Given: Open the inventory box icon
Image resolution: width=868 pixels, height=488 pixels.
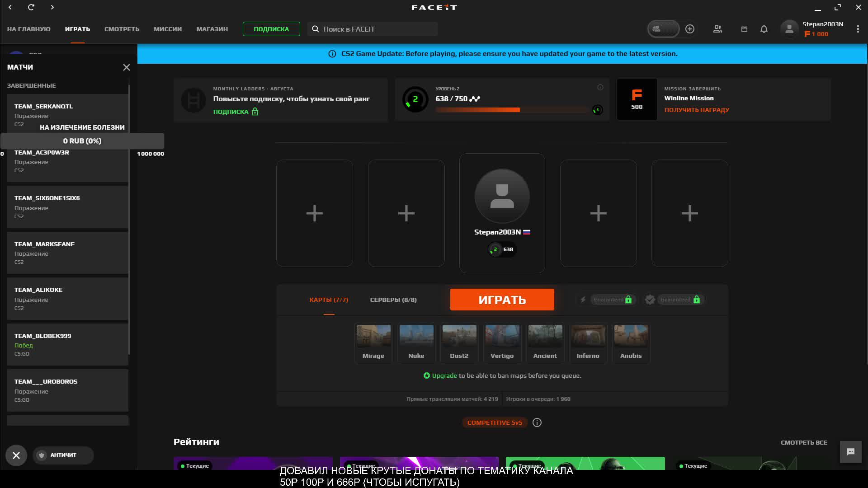Looking at the screenshot, I should pyautogui.click(x=744, y=29).
